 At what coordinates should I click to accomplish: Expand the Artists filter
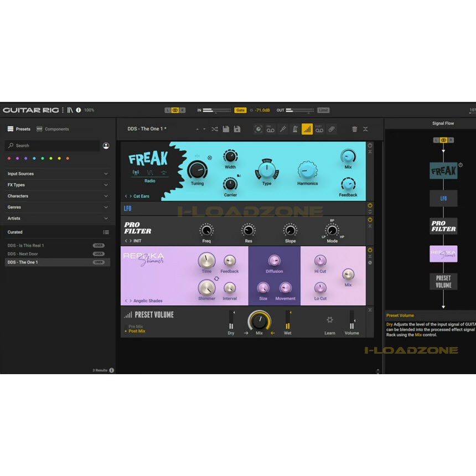pyautogui.click(x=58, y=219)
